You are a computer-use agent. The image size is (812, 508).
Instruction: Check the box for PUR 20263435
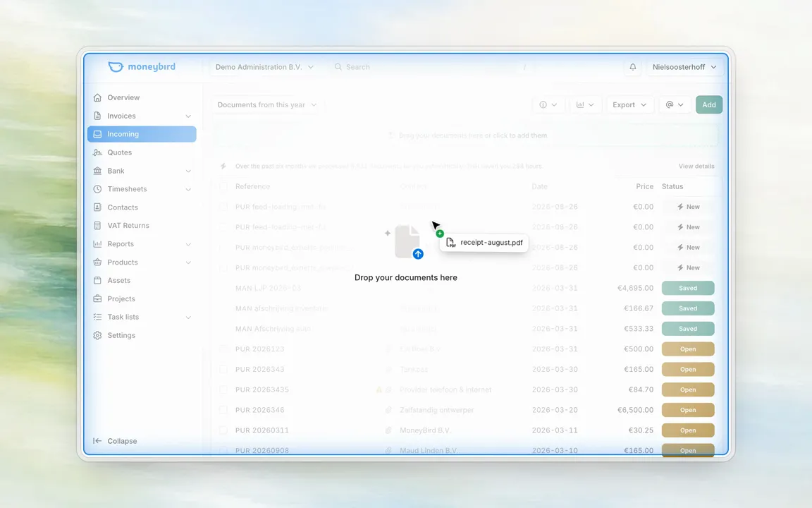tap(223, 389)
